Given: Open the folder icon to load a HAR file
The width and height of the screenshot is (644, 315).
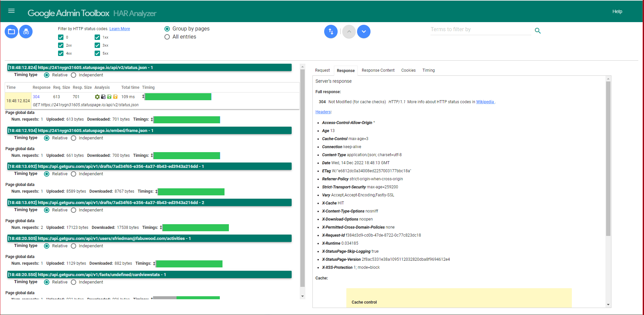Looking at the screenshot, I should click(x=11, y=31).
